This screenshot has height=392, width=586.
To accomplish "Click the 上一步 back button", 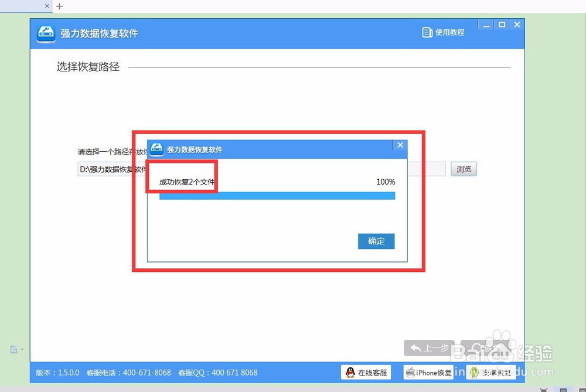I will (430, 348).
